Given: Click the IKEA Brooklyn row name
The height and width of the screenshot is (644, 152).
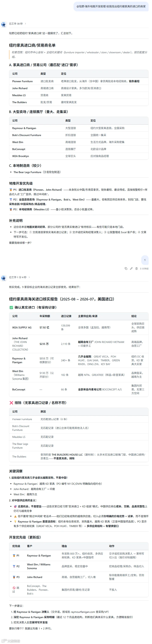Looking at the screenshot, I should 21,156.
